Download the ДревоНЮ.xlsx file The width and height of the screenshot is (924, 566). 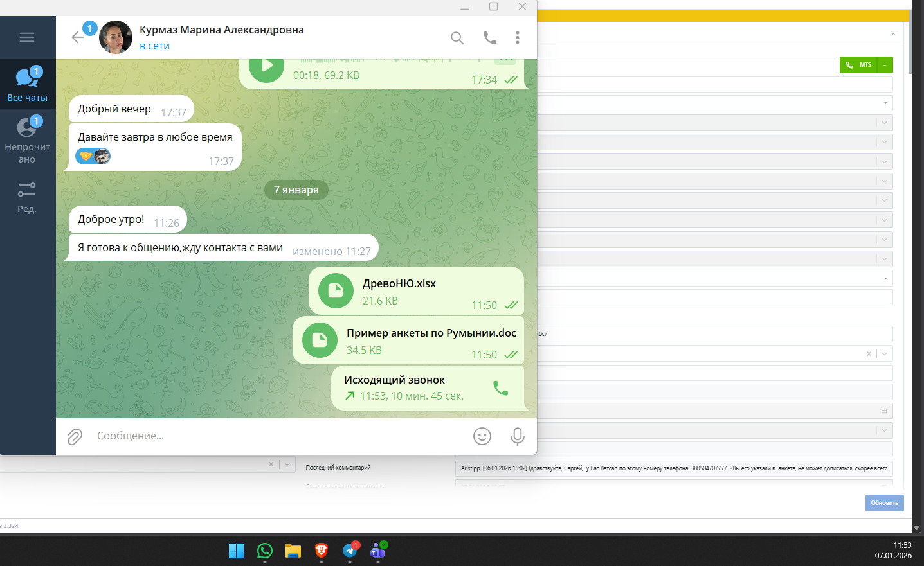point(336,291)
